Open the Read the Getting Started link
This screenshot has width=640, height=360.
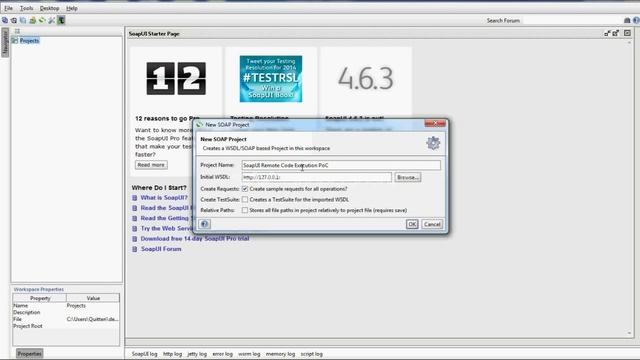pyautogui.click(x=166, y=218)
